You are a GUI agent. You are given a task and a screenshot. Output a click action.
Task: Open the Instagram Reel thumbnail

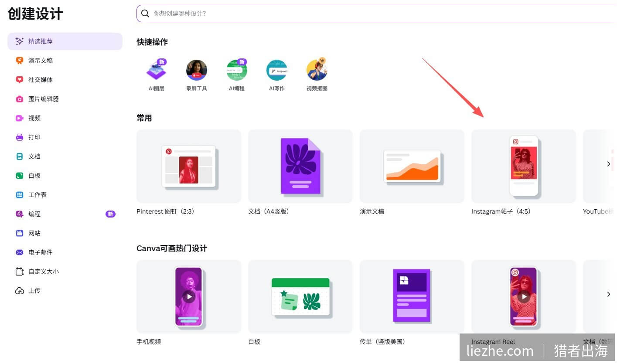524,296
